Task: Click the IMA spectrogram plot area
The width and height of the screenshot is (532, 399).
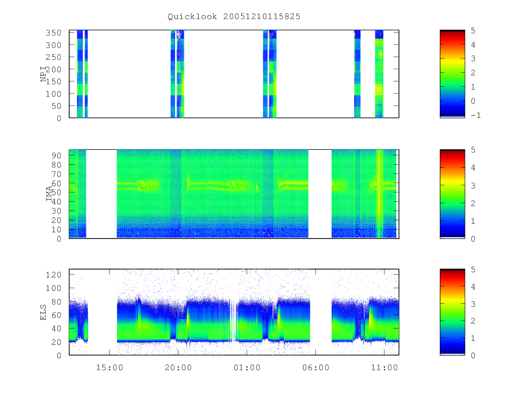Action: (x=234, y=194)
